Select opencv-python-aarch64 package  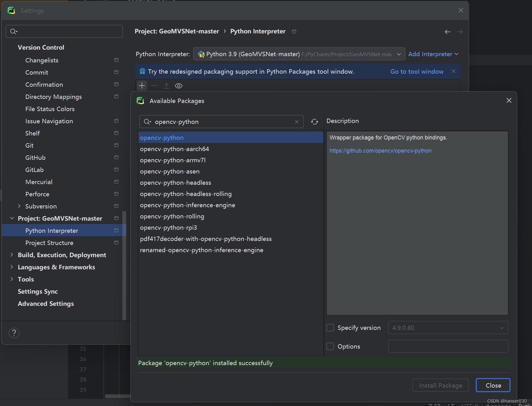point(231,149)
